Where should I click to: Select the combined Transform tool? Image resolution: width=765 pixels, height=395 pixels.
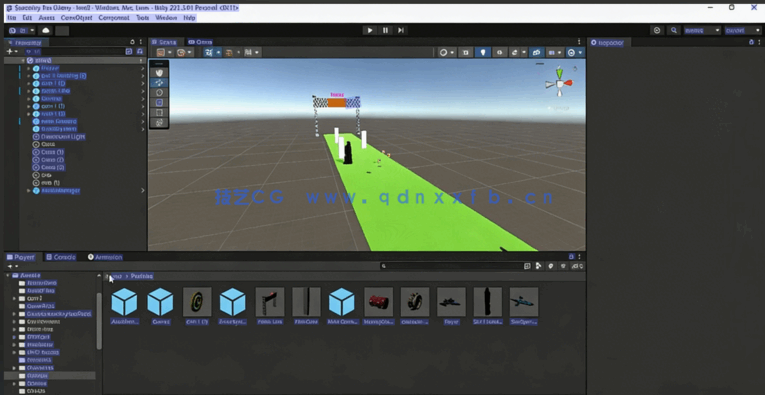tap(159, 123)
